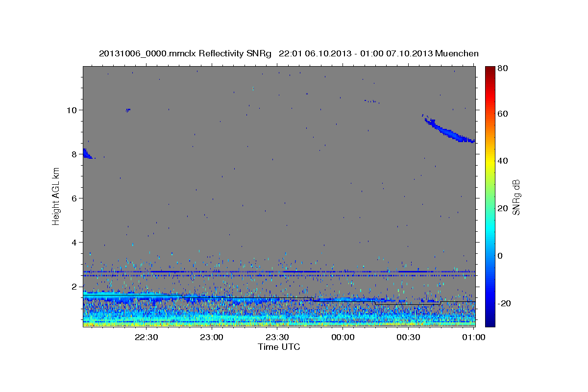Click the colorbar value 0
This screenshot has height=392, width=588.
pos(501,256)
